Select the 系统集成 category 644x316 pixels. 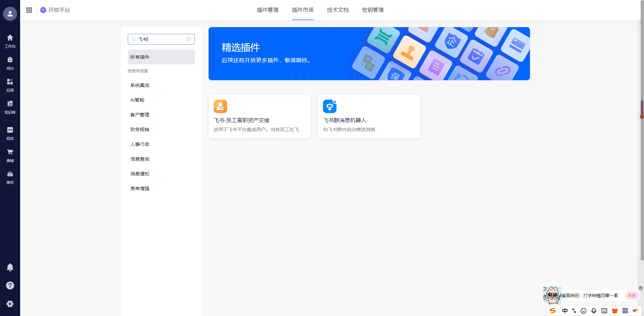coord(140,85)
